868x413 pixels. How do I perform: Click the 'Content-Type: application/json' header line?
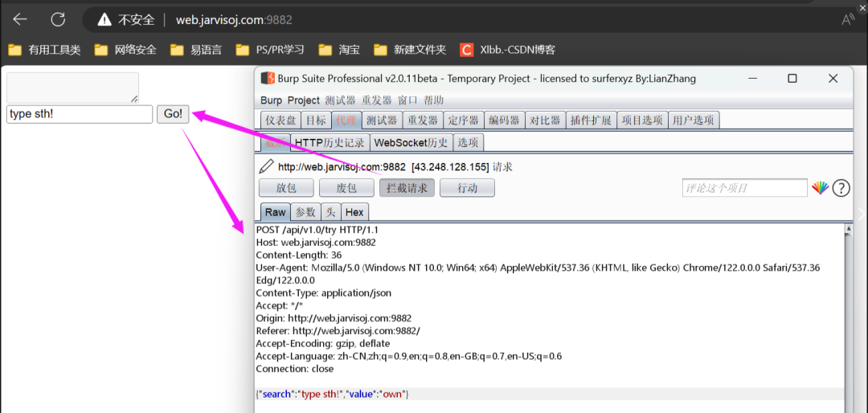(324, 292)
